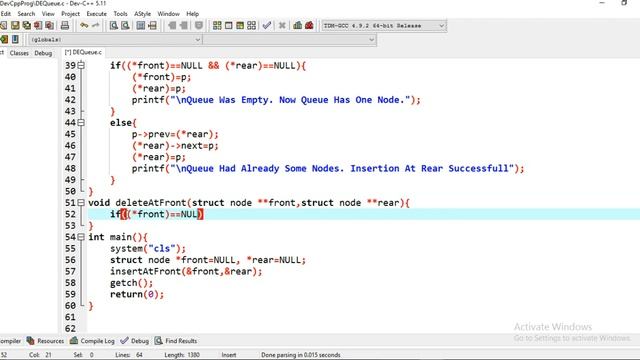Click line number 52 in the gutter
The image size is (640, 360).
click(70, 214)
